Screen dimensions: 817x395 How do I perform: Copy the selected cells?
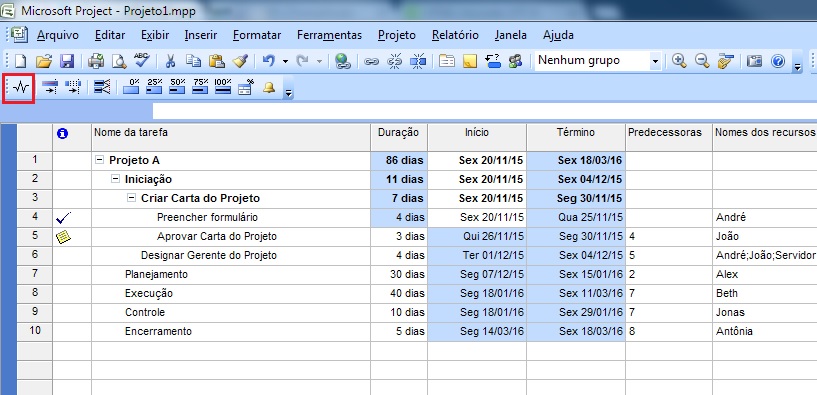pos(193,61)
